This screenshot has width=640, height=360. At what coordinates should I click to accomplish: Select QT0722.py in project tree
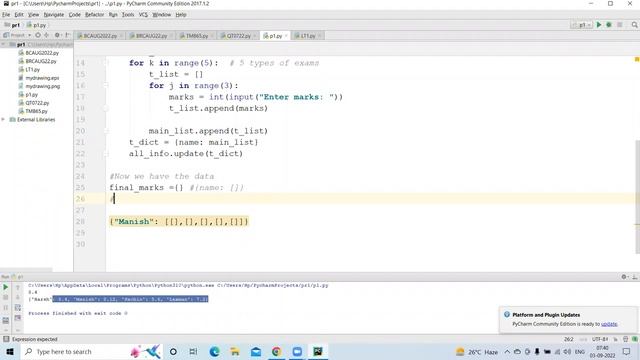click(37, 103)
